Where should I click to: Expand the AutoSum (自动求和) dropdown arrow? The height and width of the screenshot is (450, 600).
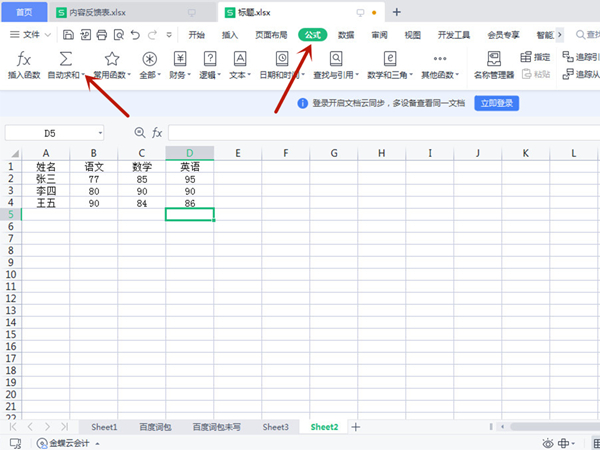(83, 75)
